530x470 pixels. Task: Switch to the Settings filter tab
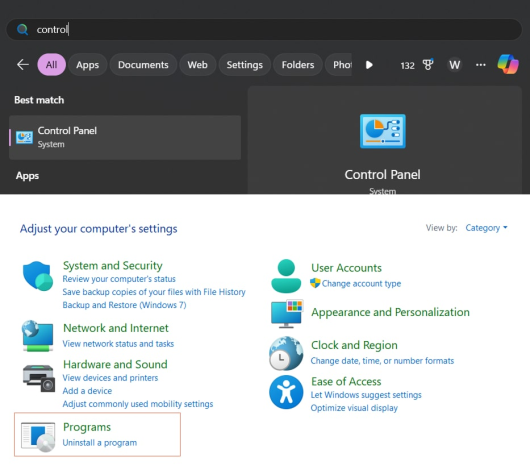(245, 65)
